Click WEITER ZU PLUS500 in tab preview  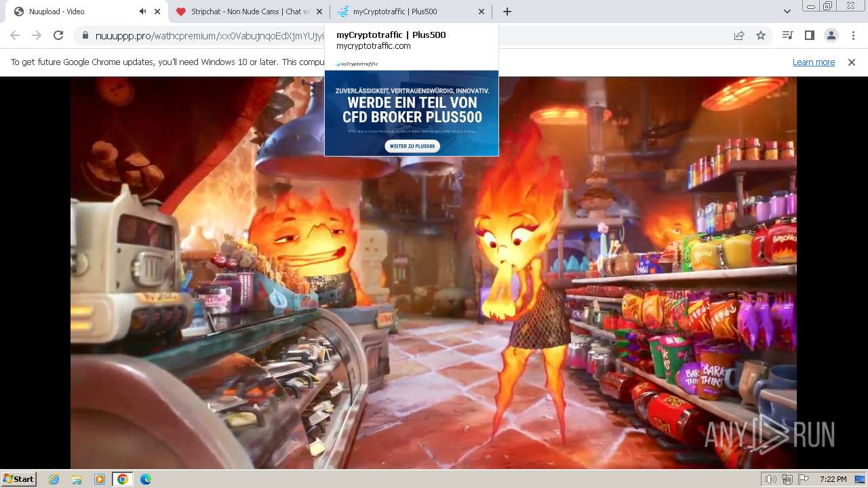pyautogui.click(x=412, y=146)
